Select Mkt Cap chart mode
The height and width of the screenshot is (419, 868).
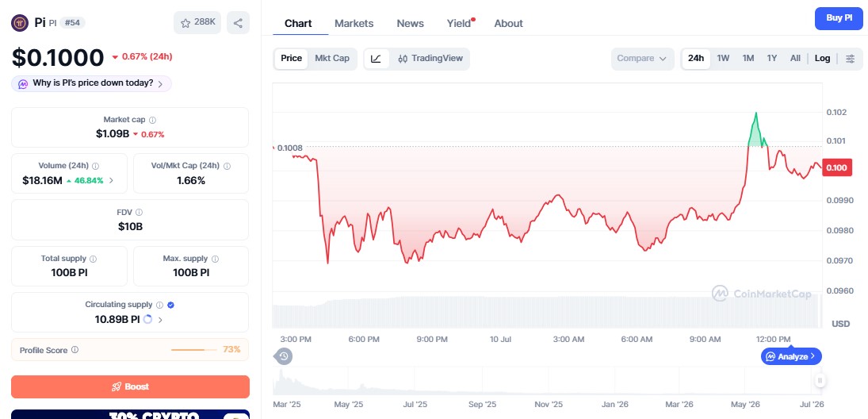tap(332, 58)
